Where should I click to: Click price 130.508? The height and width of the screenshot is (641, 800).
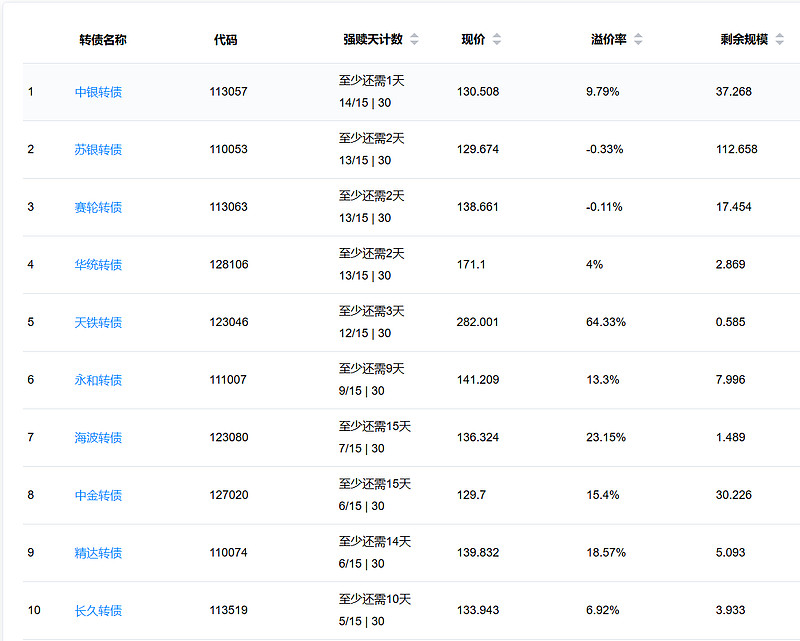pos(478,92)
